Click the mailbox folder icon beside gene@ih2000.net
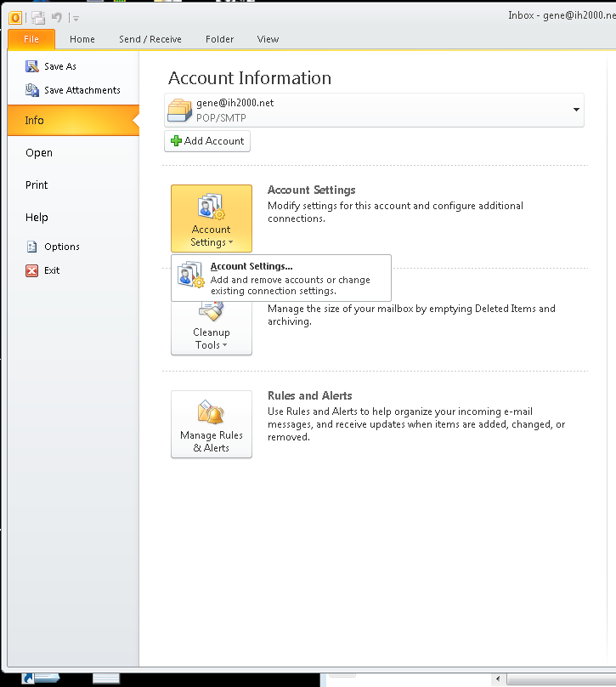This screenshot has height=687, width=616. [x=179, y=111]
